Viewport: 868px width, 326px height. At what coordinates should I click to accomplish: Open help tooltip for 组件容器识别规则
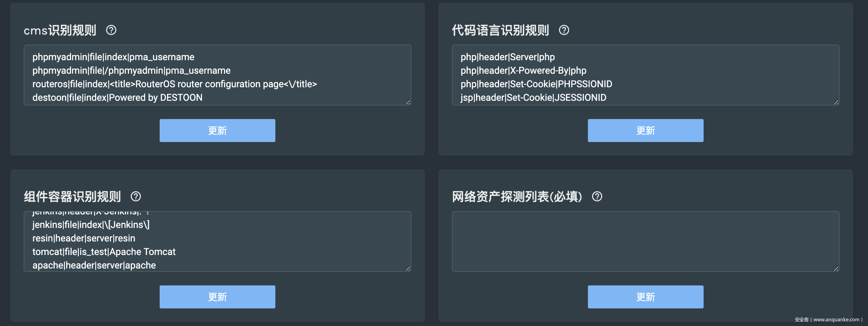click(136, 196)
